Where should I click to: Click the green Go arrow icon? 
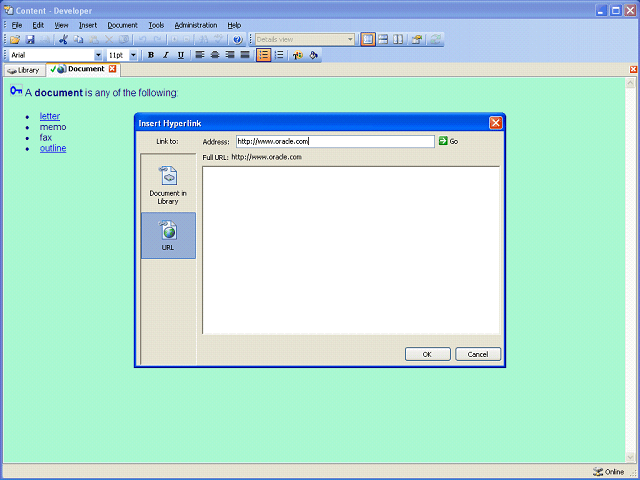[443, 141]
